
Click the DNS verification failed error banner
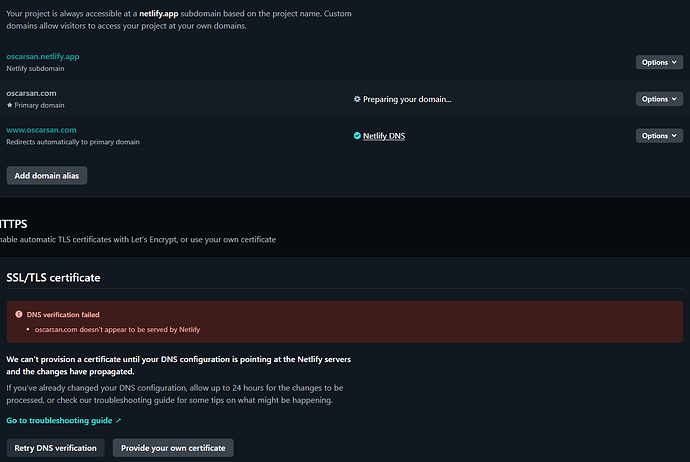pyautogui.click(x=345, y=322)
